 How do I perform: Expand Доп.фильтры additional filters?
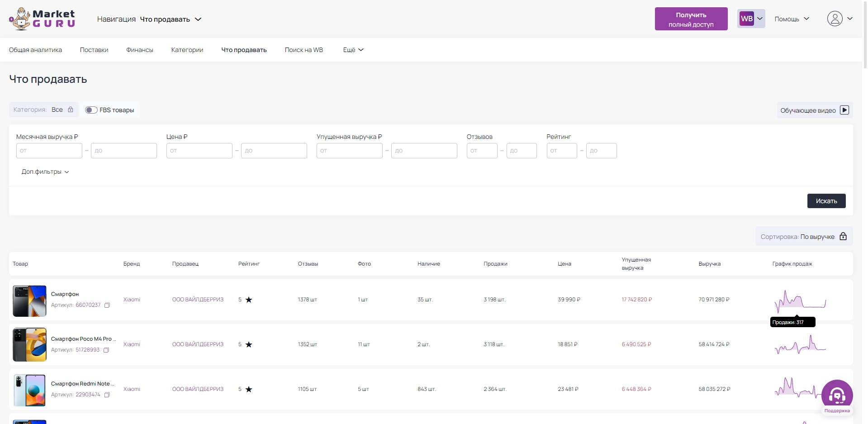point(45,172)
